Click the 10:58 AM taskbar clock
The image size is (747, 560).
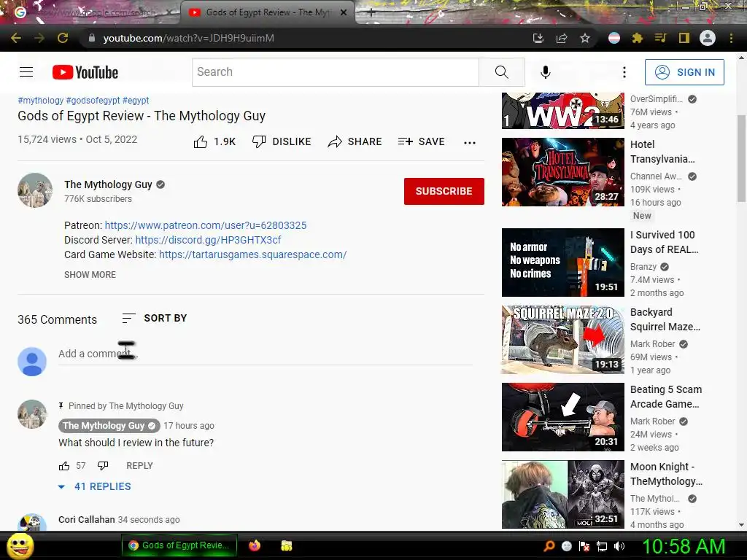pos(684,546)
